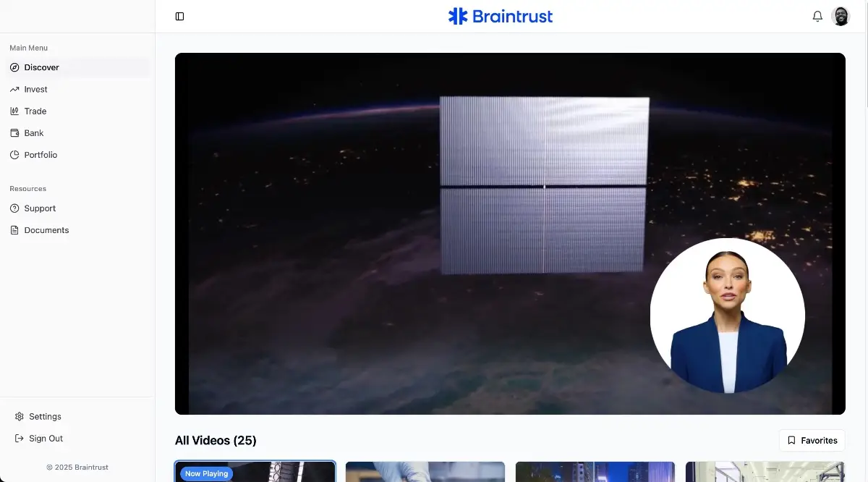Screen dimensions: 868x482
Task: Open Portfolio from the Main Menu
Action: coord(41,154)
